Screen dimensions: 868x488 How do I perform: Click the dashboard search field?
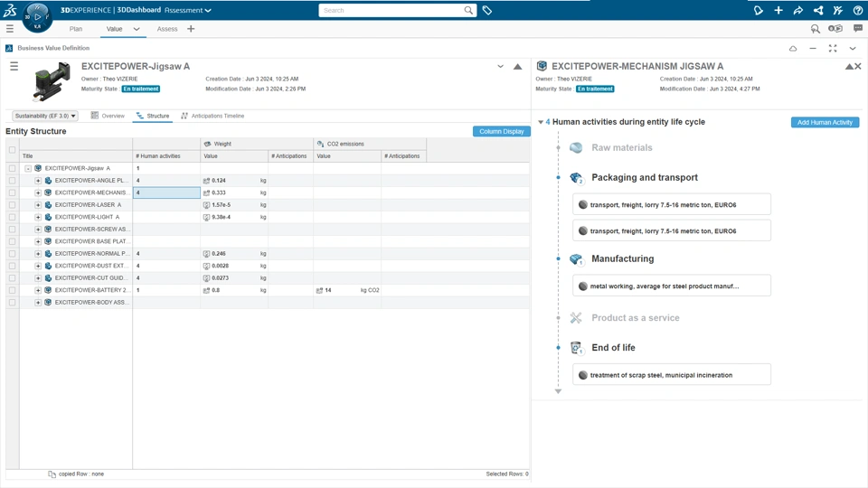pyautogui.click(x=391, y=10)
